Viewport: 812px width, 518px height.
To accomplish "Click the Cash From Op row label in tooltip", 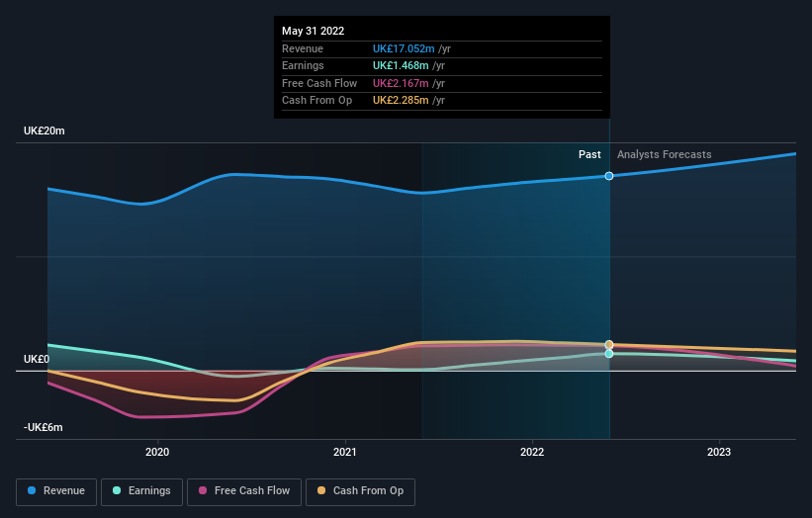I will (316, 101).
